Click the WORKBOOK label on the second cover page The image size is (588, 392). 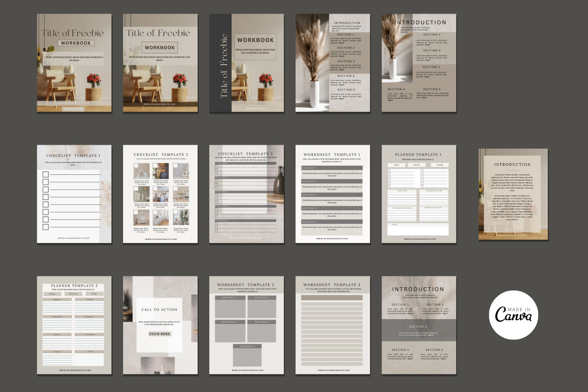(x=160, y=47)
